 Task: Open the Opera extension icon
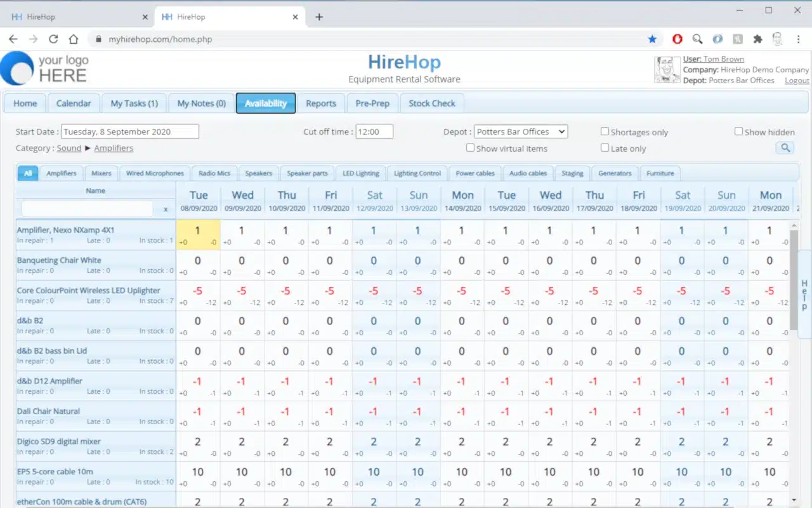tap(678, 39)
